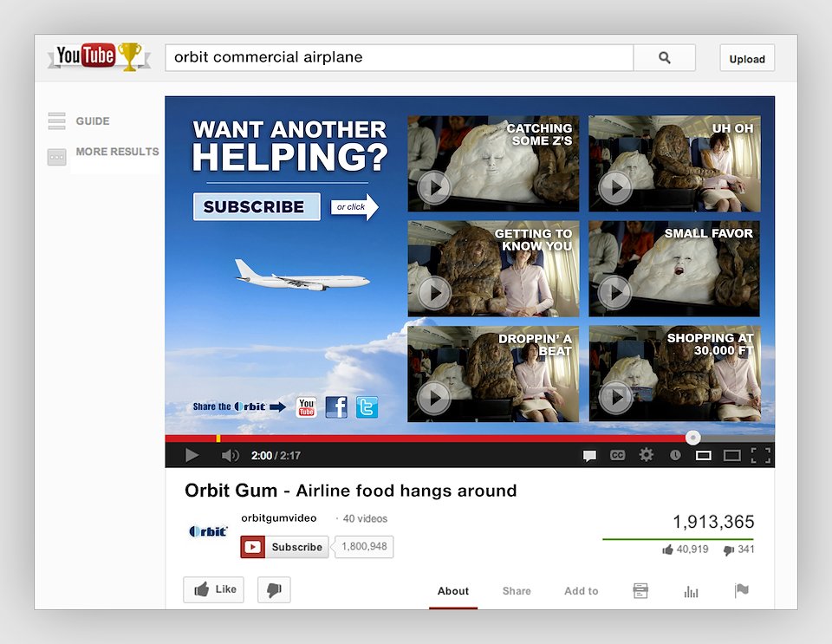832x644 pixels.
Task: Click the Twitter share icon
Action: tap(367, 407)
